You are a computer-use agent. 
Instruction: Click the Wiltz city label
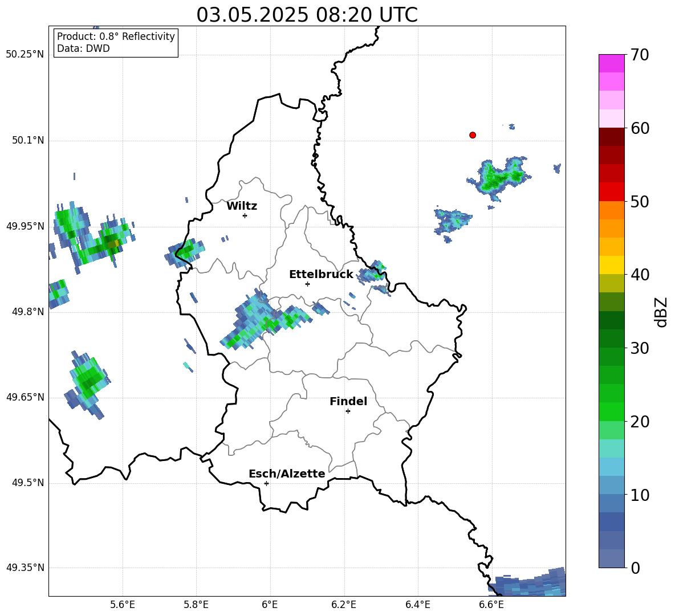pyautogui.click(x=242, y=206)
